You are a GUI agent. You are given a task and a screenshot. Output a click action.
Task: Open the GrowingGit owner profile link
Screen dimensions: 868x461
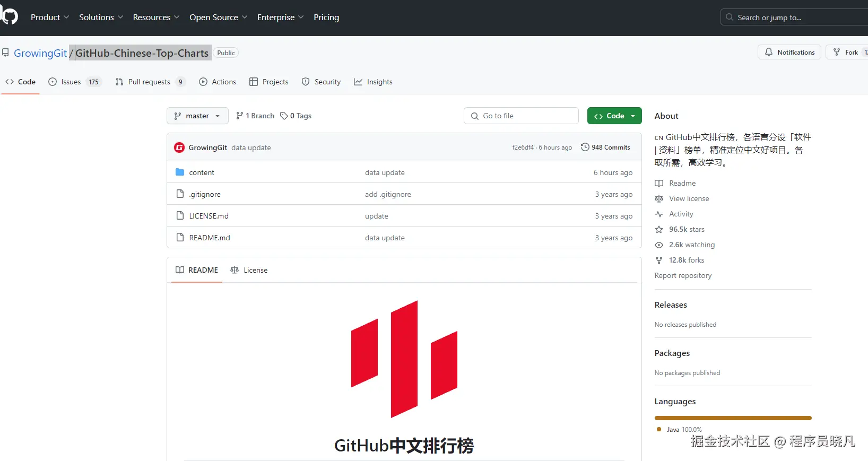40,53
